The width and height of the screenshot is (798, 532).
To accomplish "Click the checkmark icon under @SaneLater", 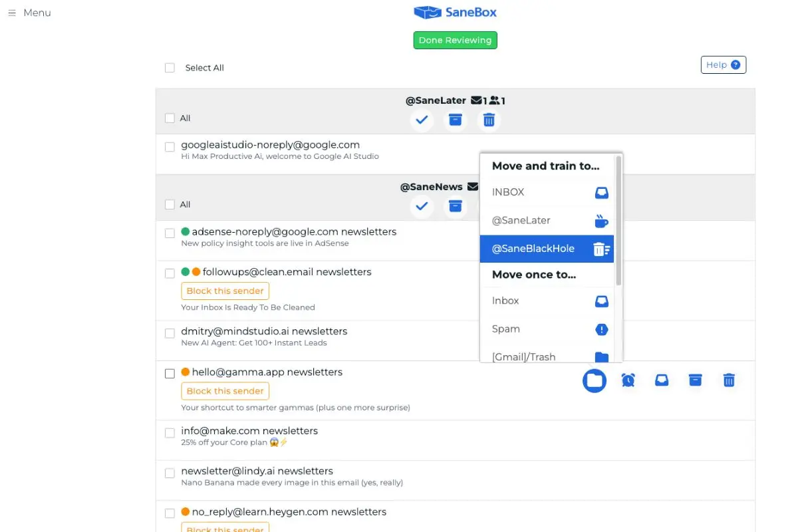I will pyautogui.click(x=422, y=120).
